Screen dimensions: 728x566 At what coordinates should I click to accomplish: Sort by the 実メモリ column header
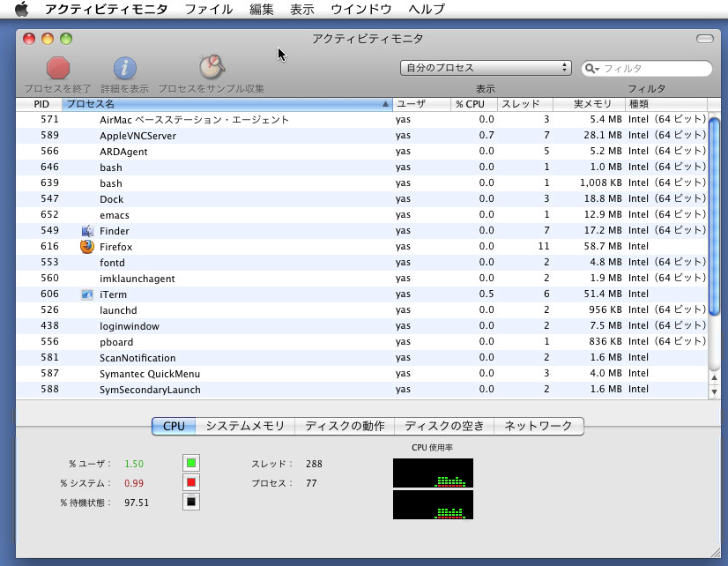589,104
